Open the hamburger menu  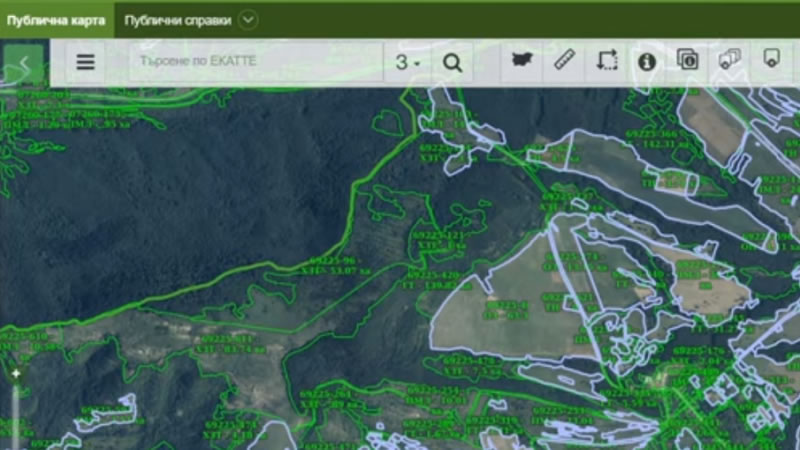[86, 62]
